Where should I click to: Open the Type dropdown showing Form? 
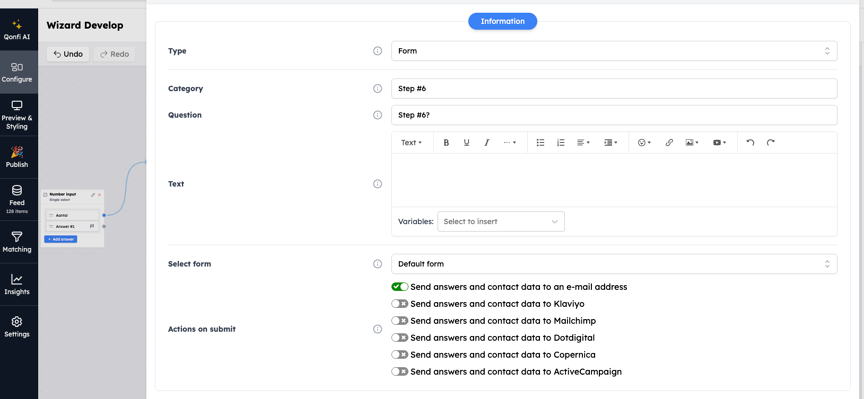pos(614,51)
